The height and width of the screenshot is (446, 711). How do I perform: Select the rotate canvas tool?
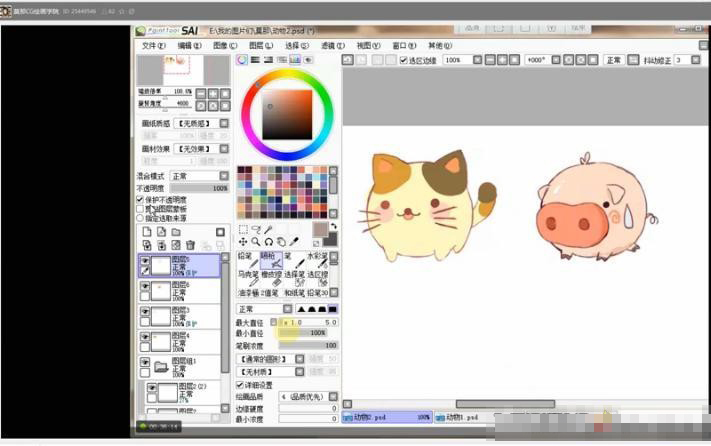pyautogui.click(x=269, y=242)
